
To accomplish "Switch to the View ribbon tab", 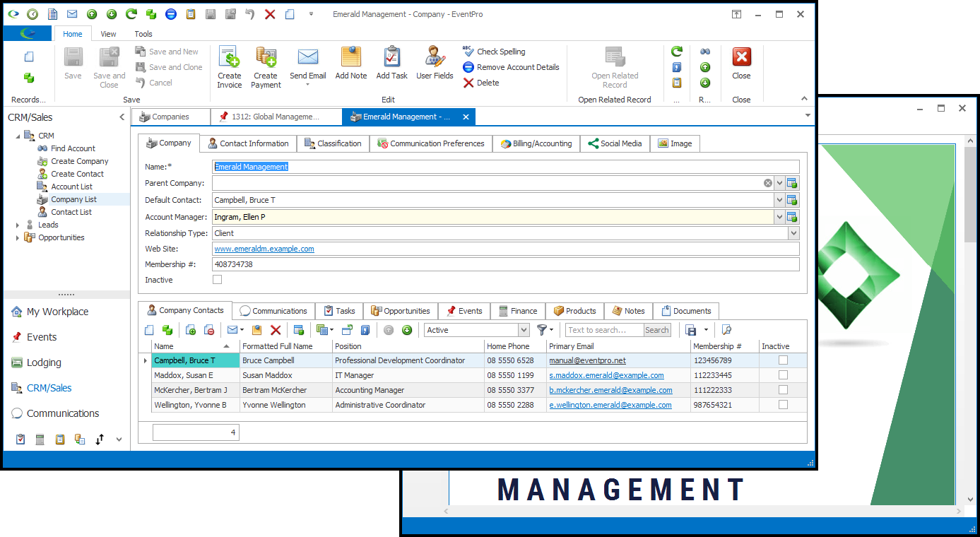I will pyautogui.click(x=108, y=34).
